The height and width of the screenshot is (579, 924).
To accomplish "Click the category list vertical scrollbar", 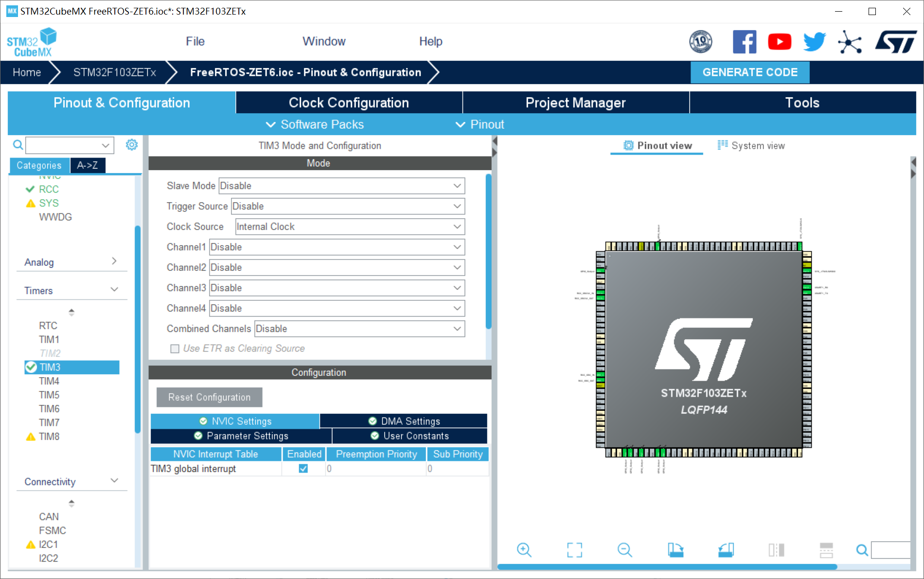I will 138,330.
